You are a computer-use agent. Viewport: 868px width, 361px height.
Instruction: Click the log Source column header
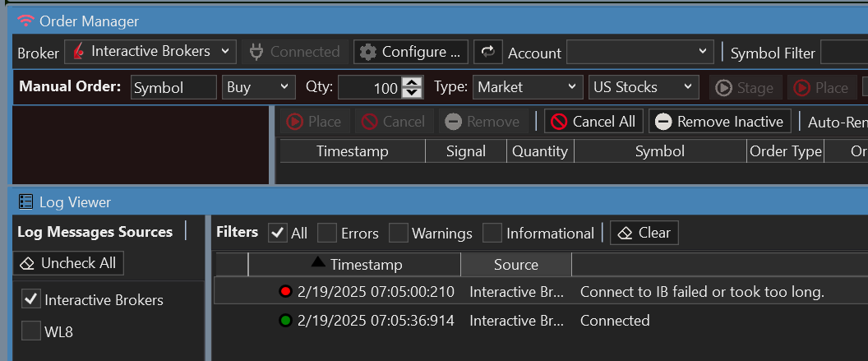tap(516, 265)
